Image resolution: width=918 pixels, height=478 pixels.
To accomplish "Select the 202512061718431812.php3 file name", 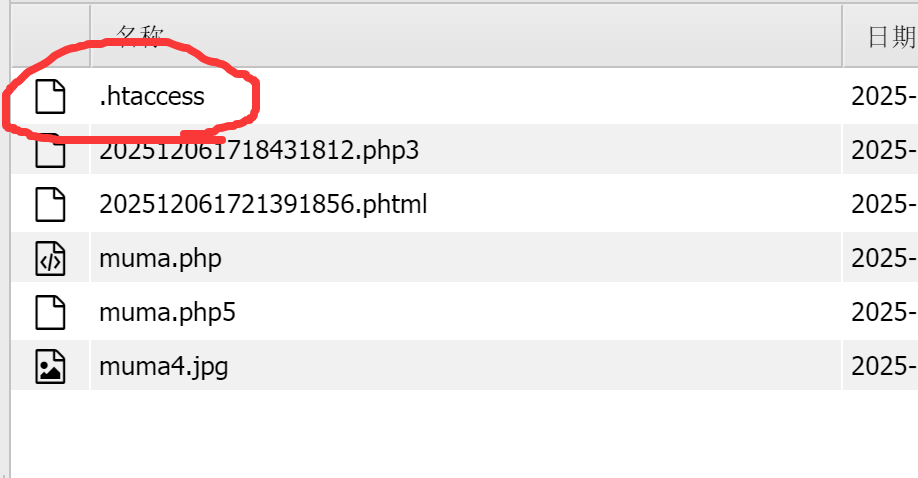I will (x=259, y=151).
